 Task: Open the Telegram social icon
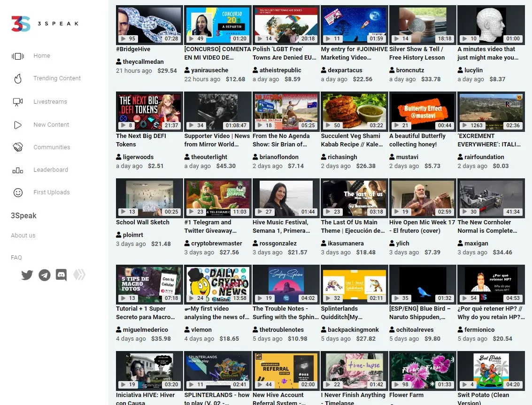click(x=45, y=275)
